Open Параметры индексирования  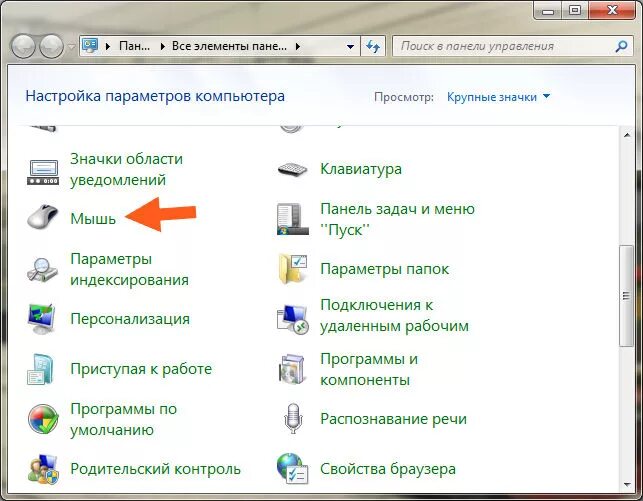pos(130,269)
